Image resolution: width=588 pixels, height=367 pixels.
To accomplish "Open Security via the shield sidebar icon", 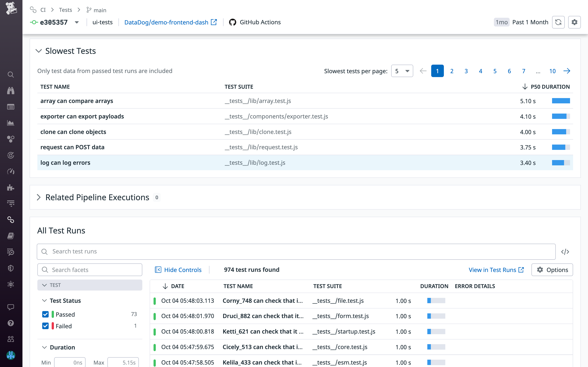I will (x=11, y=268).
